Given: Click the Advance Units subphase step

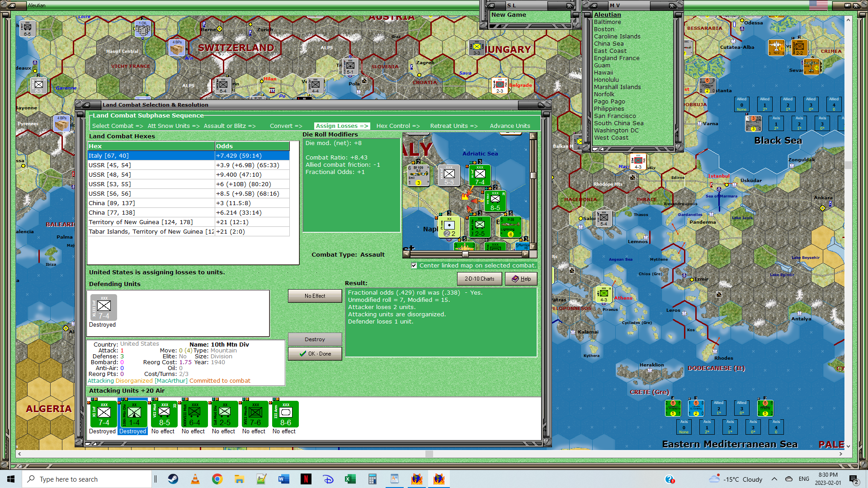Looking at the screenshot, I should pos(510,126).
